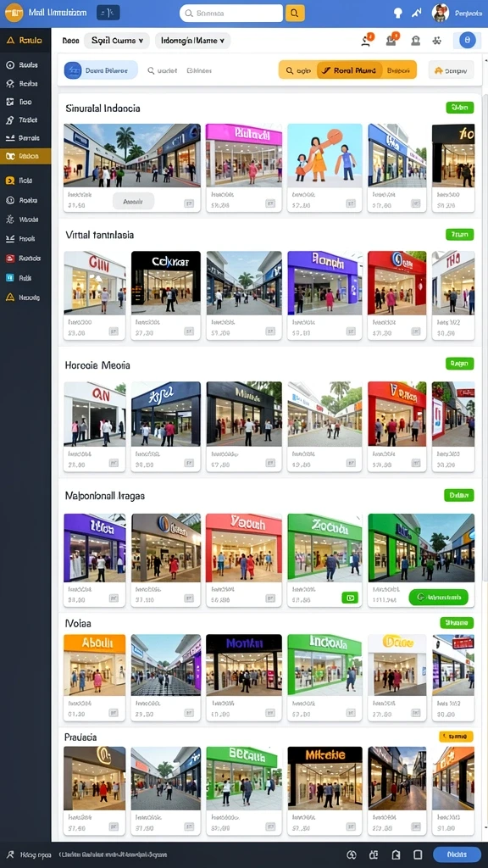
Task: Click into the top search field
Action: pyautogui.click(x=231, y=14)
